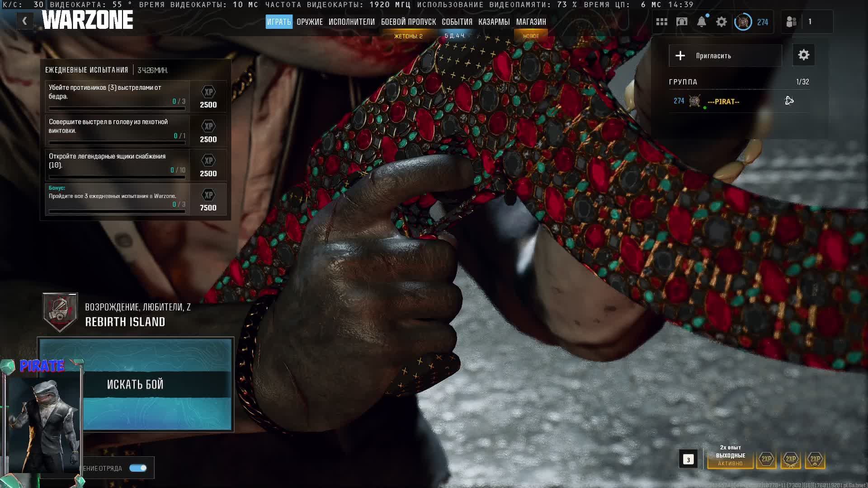Switch to the Боевой пропуск tab
868x488 pixels.
click(x=408, y=22)
